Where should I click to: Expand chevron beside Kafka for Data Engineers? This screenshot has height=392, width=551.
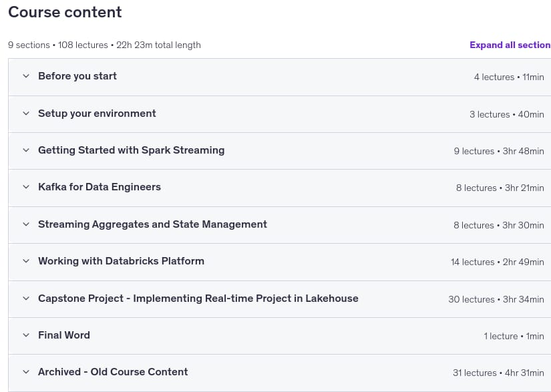click(26, 187)
